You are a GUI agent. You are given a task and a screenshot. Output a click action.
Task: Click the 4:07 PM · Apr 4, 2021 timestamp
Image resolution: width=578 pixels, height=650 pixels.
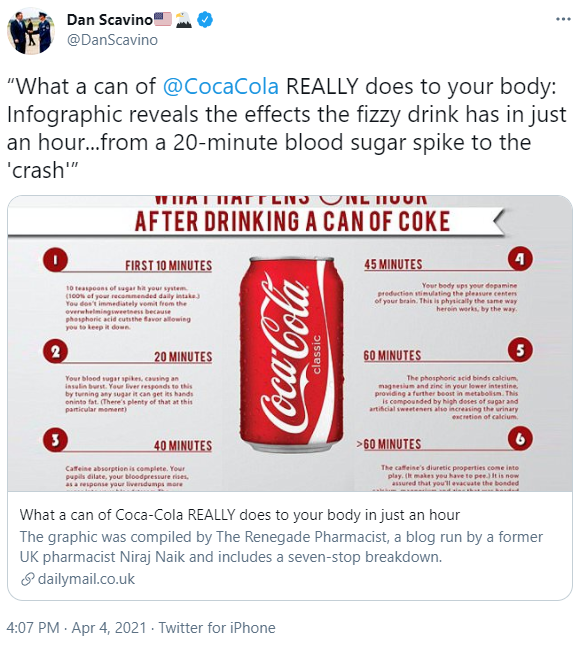pos(76,628)
